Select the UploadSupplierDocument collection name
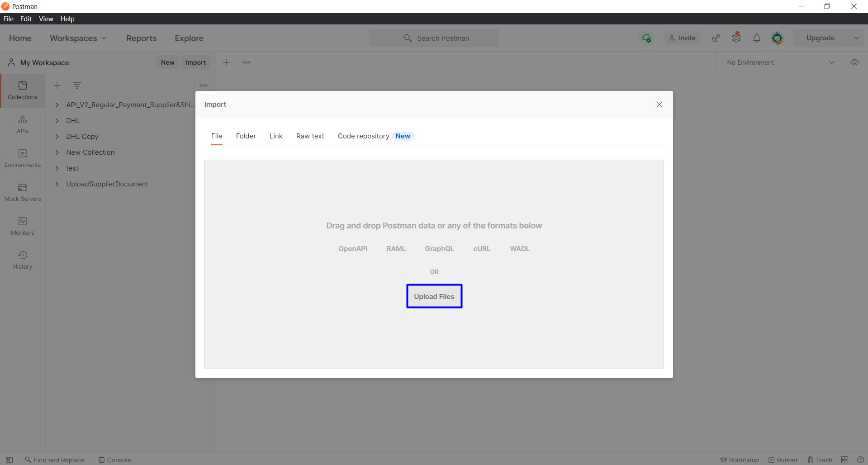Screen dimensions: 868x465 [x=107, y=184]
